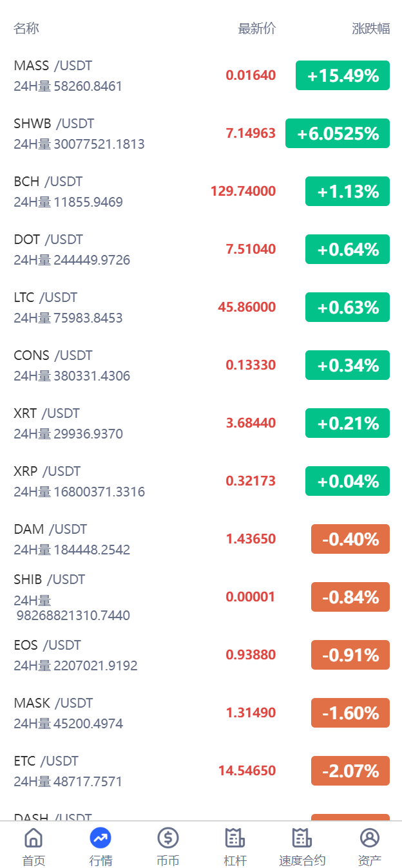Tap the 杠杆 leverage icon
Image resolution: width=402 pixels, height=868 pixels.
point(235,844)
